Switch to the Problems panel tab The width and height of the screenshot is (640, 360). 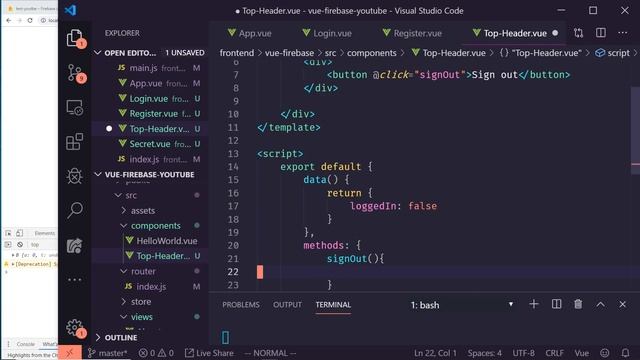[x=241, y=304]
